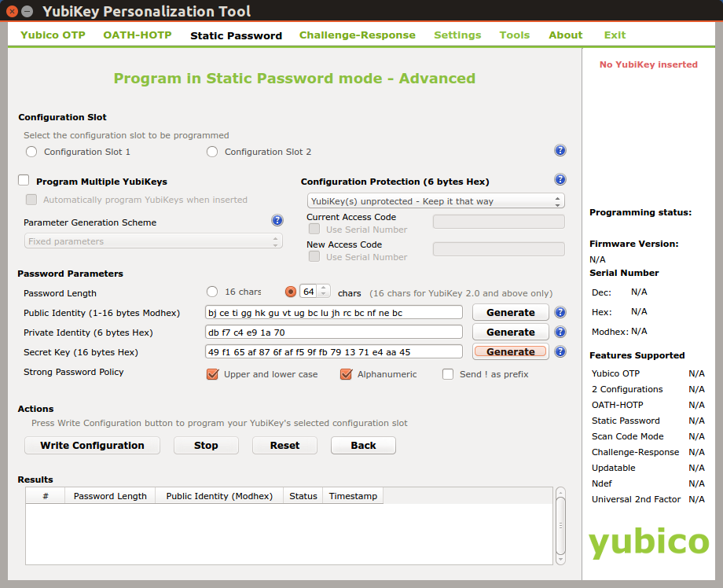Select Configuration Slot 1
The image size is (723, 588).
(x=31, y=152)
